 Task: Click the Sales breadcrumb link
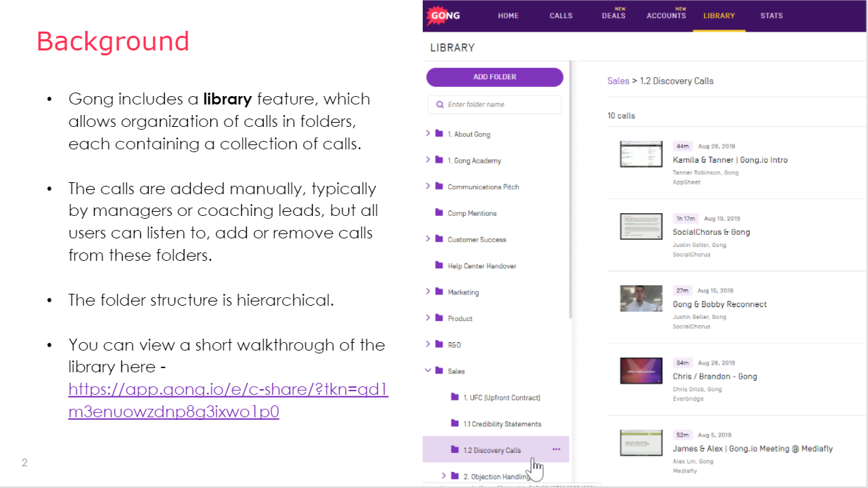point(618,81)
